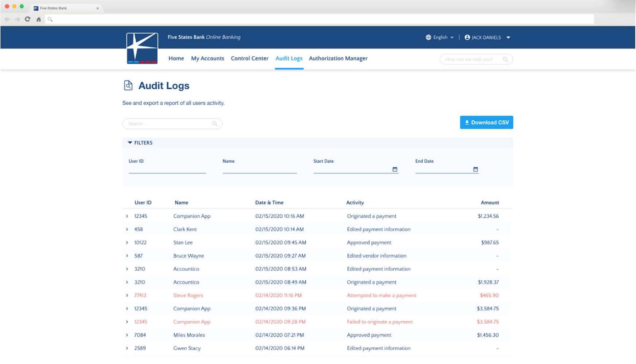Open the Start Date calendar picker
This screenshot has height=364, width=636.
point(395,169)
